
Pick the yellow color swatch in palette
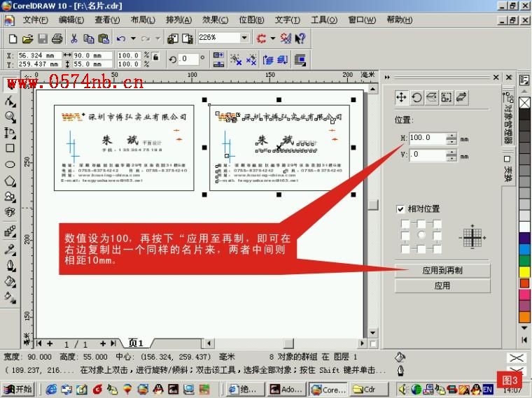(x=524, y=272)
